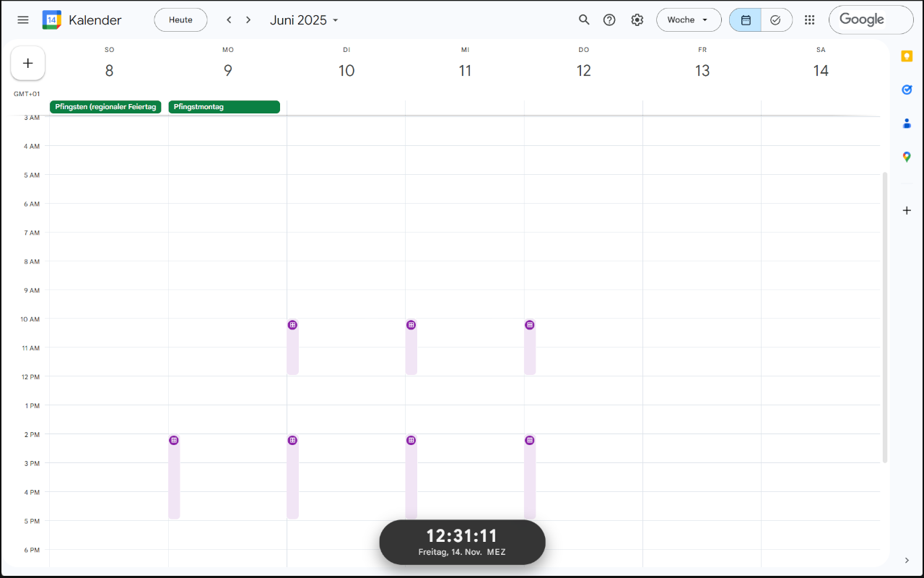Open Wednesday 2 PM event icon
The height and width of the screenshot is (578, 924).
(x=411, y=440)
